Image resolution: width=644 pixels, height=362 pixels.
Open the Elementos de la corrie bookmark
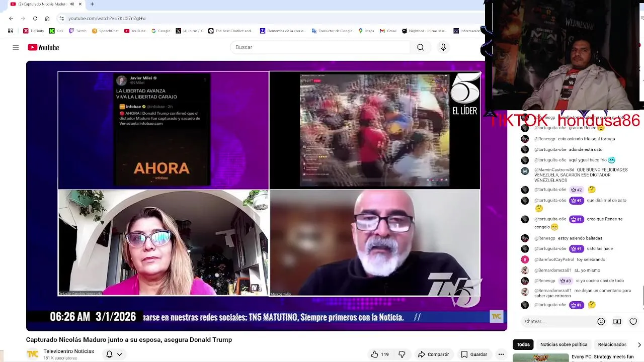pos(283,31)
